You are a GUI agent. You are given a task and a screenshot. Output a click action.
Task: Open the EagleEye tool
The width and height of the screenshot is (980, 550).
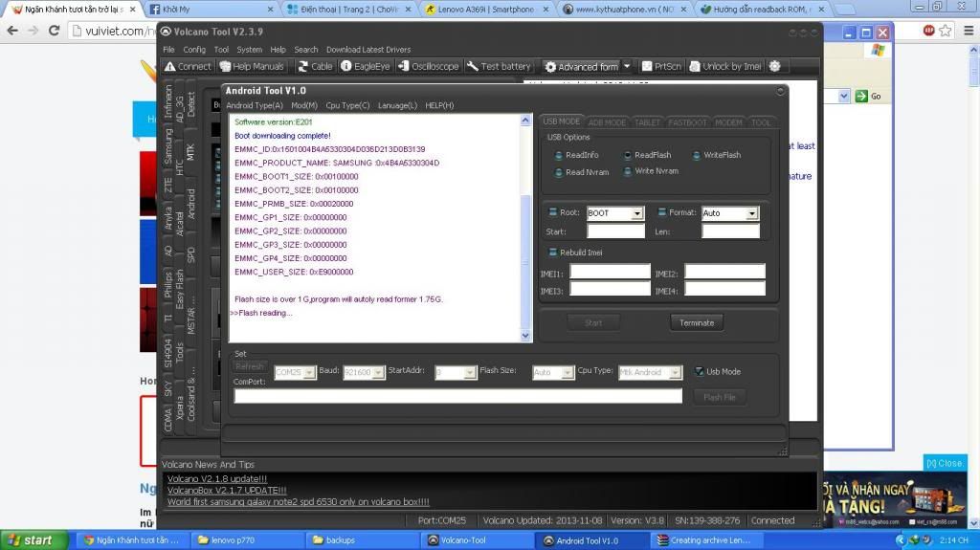click(x=366, y=66)
